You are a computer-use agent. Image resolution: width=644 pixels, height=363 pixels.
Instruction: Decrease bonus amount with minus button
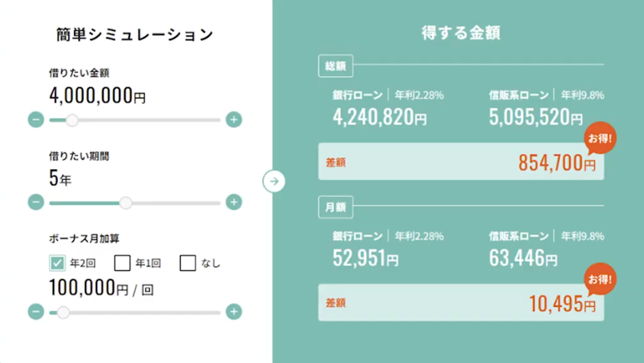tap(36, 312)
